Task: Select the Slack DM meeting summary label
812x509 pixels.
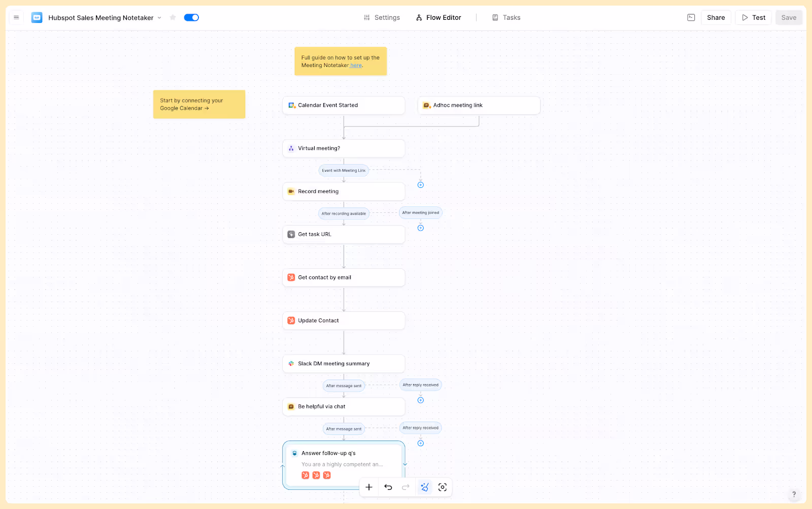Action: 334,364
